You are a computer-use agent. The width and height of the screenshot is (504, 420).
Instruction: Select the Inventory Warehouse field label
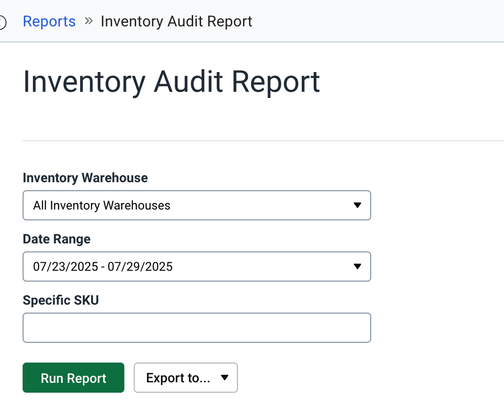85,178
